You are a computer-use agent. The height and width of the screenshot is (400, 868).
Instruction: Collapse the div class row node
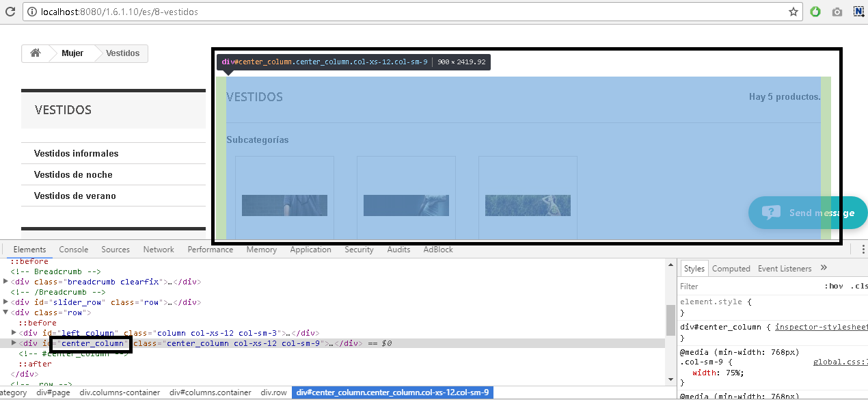click(5, 312)
